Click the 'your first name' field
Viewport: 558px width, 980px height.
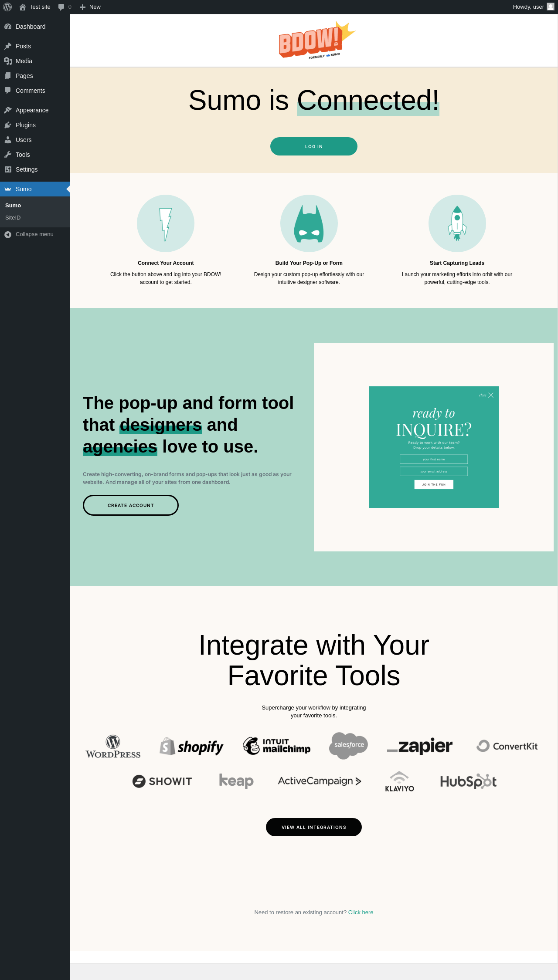tap(434, 459)
